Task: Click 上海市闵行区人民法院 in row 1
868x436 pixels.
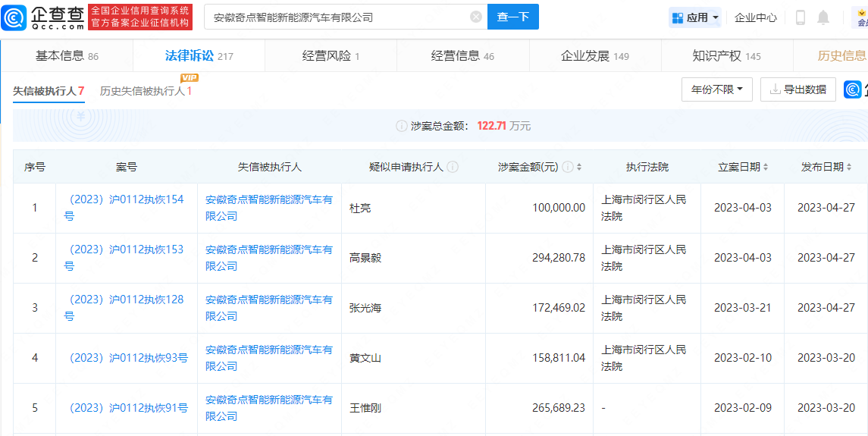Action: [644, 208]
